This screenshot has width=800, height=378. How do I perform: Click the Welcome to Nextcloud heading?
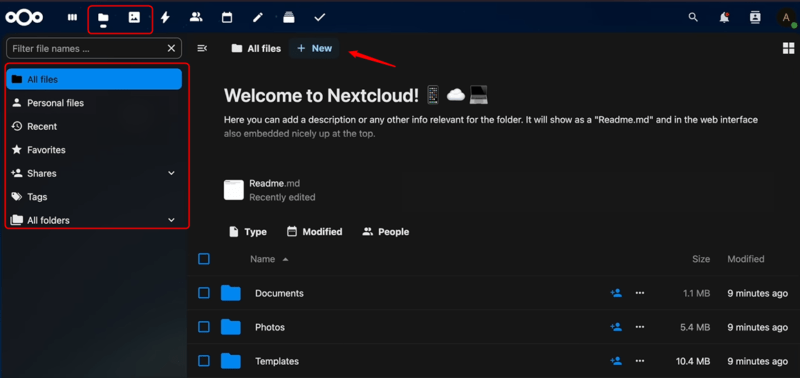321,95
